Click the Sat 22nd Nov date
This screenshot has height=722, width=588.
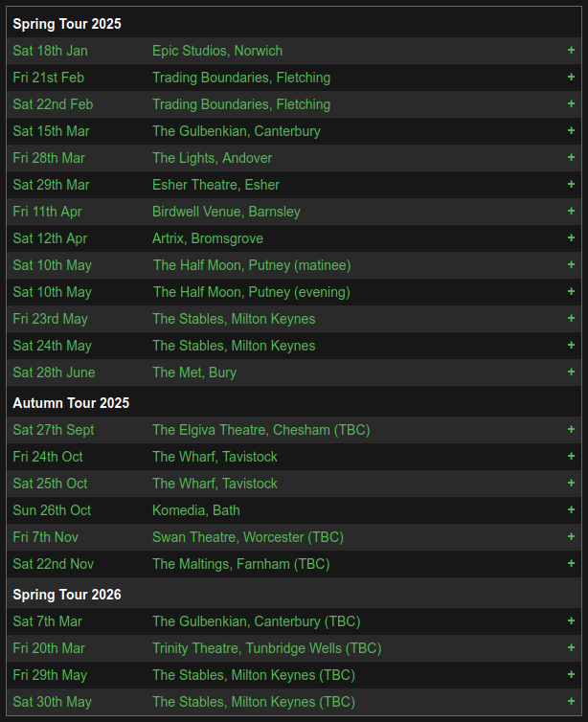[x=54, y=564]
